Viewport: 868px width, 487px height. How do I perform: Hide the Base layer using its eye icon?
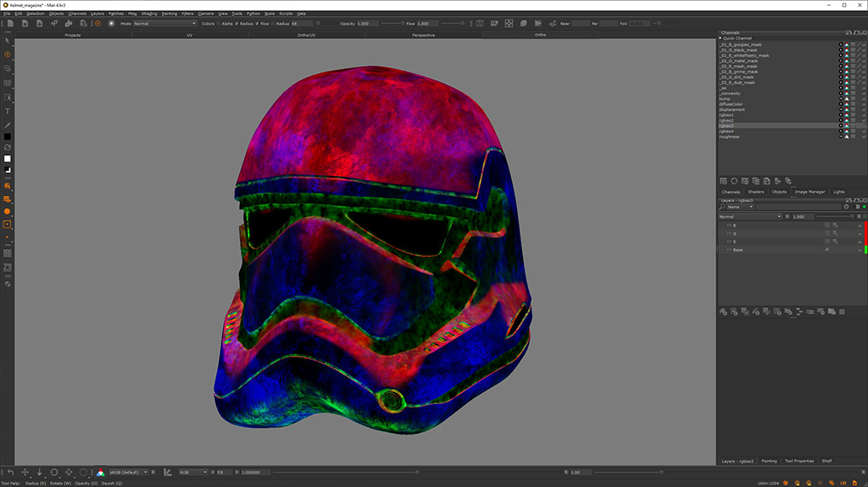coord(728,250)
